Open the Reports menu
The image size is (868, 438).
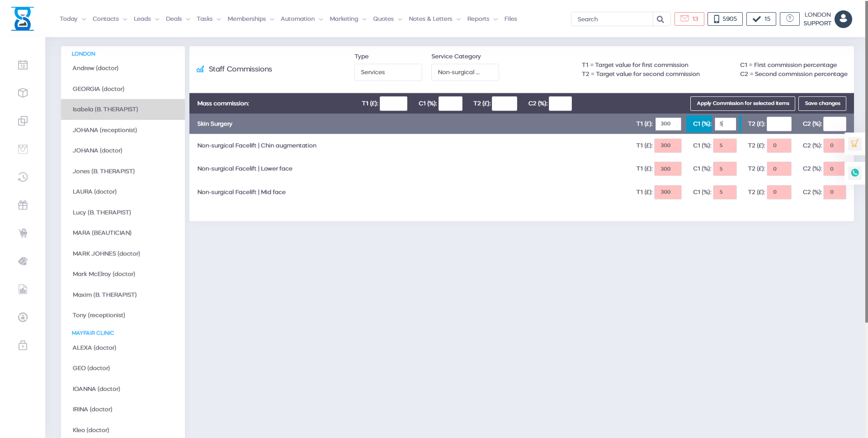coord(482,19)
